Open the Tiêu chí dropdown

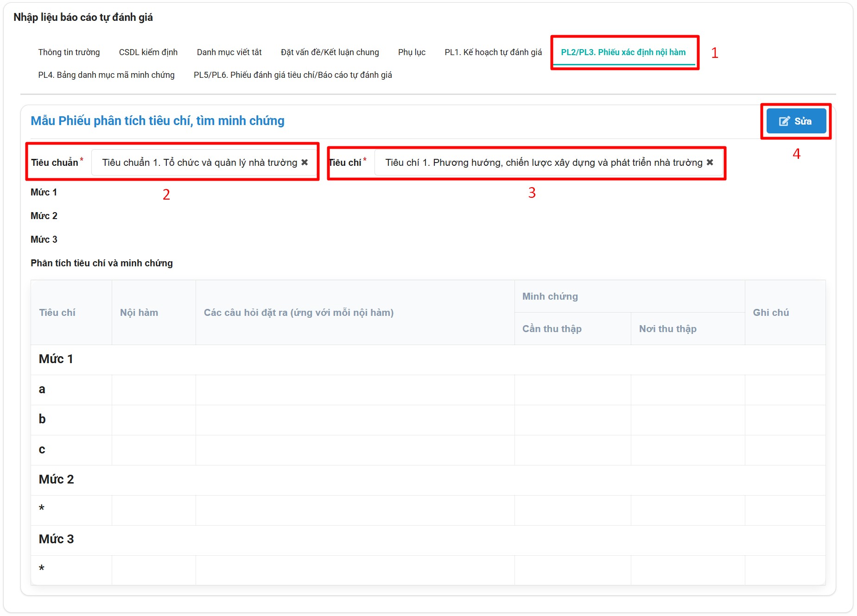542,163
